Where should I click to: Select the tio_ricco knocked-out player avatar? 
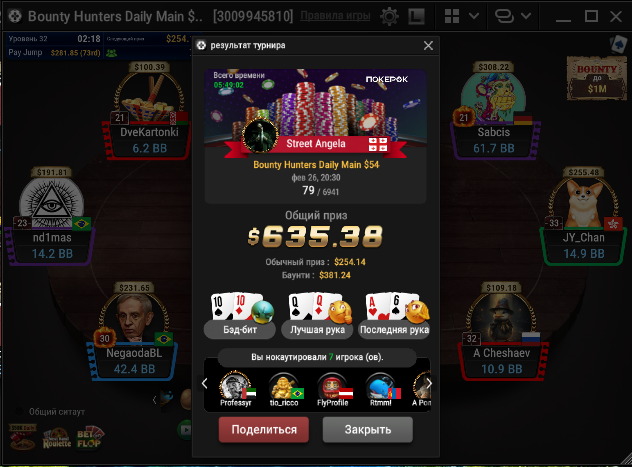pos(284,389)
